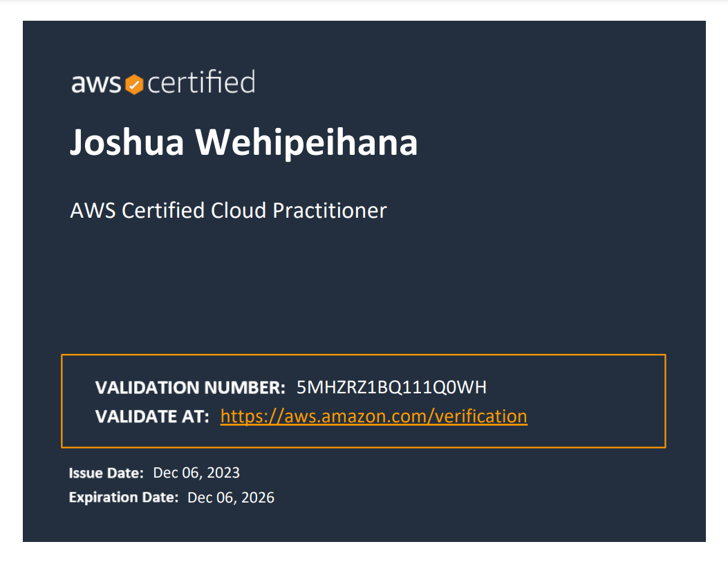Image resolution: width=728 pixels, height=562 pixels.
Task: Click the word Practitioner in the title
Action: coord(330,211)
